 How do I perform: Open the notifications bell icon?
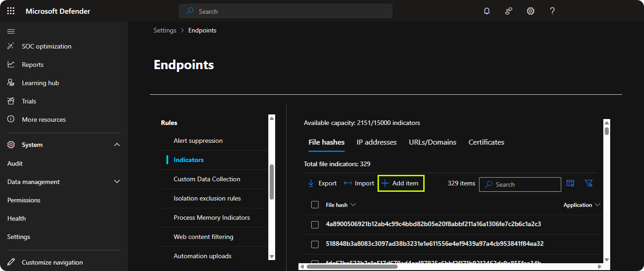pyautogui.click(x=487, y=11)
